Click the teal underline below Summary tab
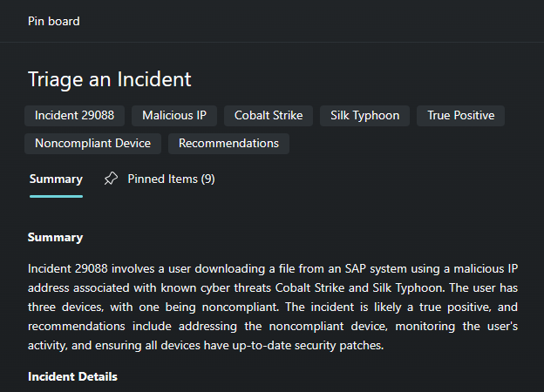The width and height of the screenshot is (544, 392). [56, 196]
